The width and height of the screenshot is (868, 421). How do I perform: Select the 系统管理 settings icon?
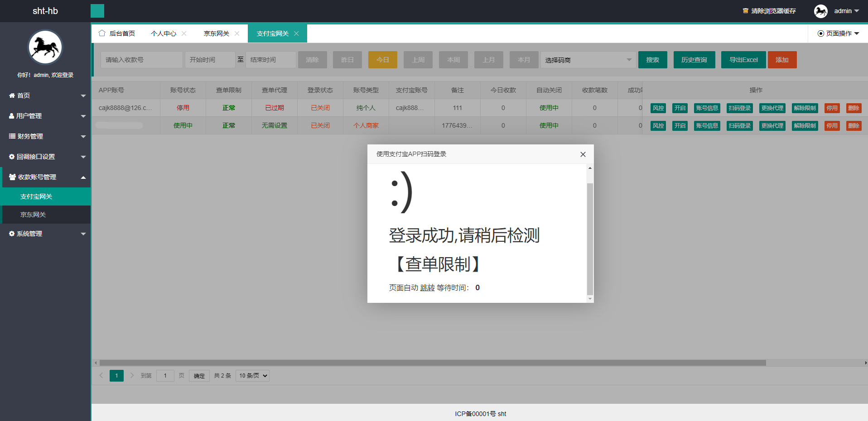click(x=11, y=234)
